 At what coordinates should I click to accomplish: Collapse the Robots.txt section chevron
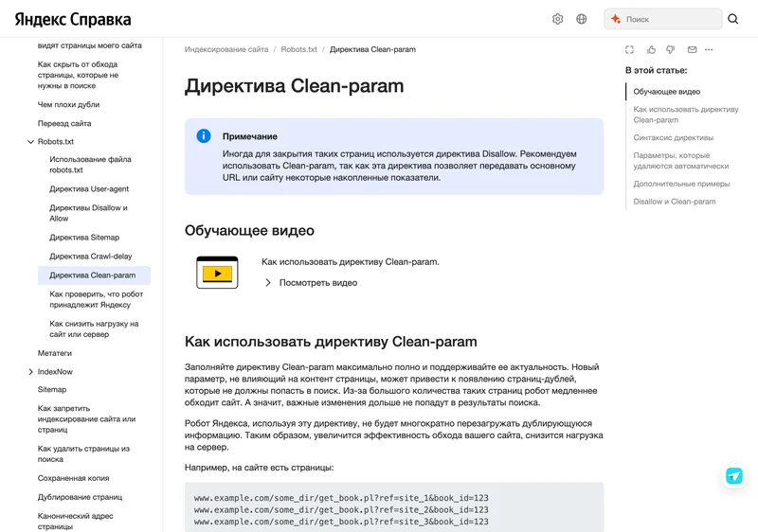30,142
